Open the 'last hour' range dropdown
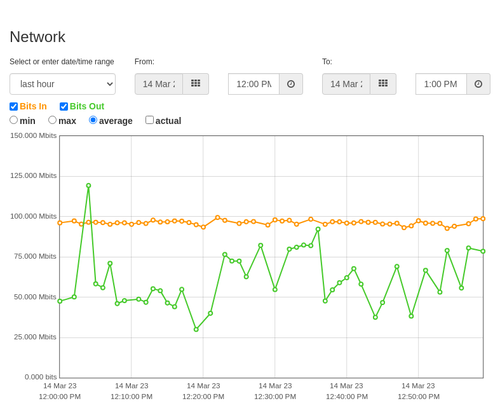 pyautogui.click(x=63, y=84)
